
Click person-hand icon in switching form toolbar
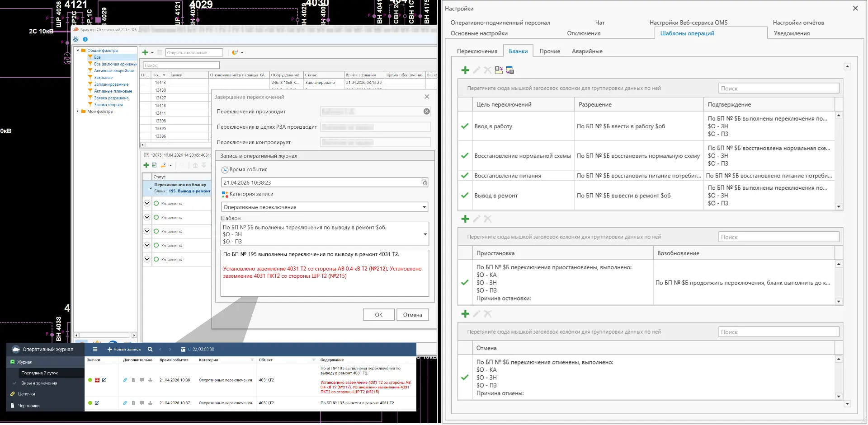[164, 165]
